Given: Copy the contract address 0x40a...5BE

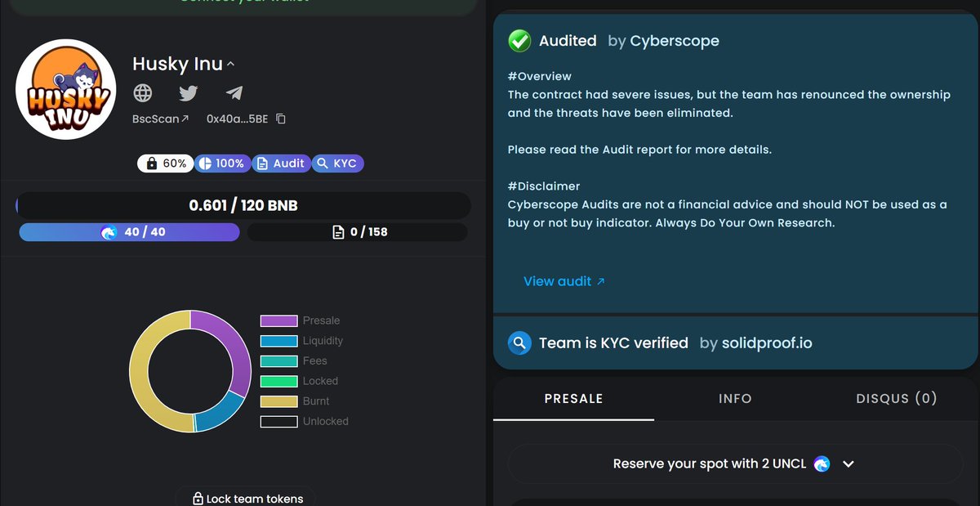Looking at the screenshot, I should 281,119.
